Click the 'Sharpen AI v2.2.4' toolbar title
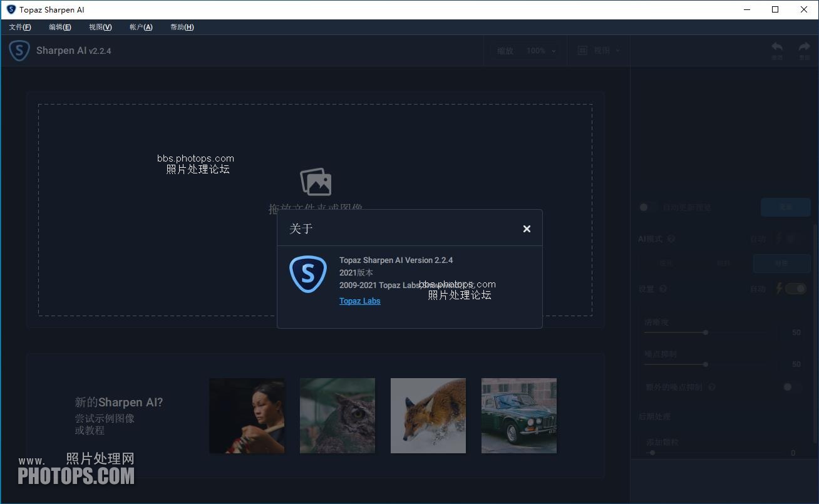Screen dimensions: 819x504 pos(74,51)
